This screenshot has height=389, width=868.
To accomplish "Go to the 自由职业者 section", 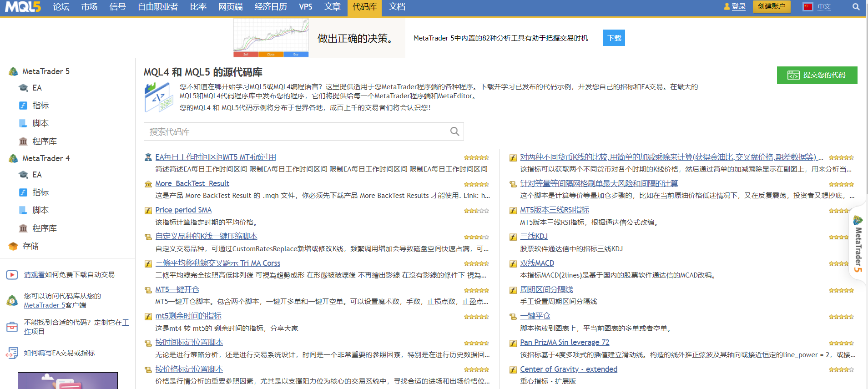I will [x=158, y=7].
